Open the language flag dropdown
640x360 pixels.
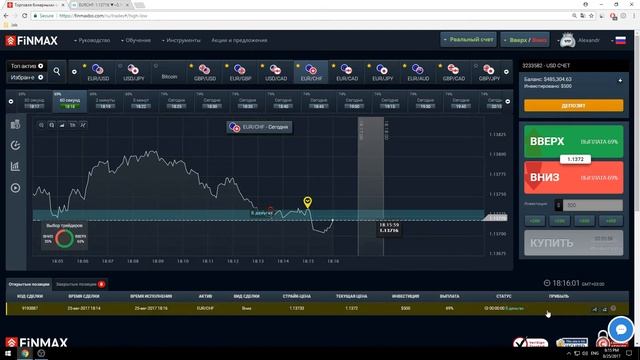(618, 40)
